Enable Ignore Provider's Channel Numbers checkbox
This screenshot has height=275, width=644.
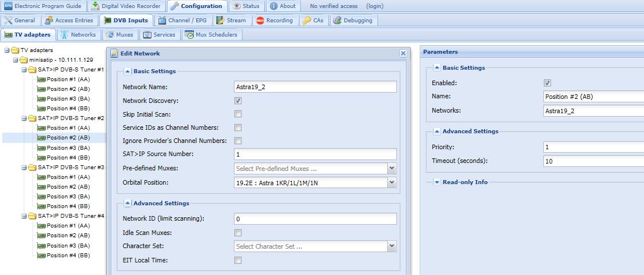(x=238, y=141)
